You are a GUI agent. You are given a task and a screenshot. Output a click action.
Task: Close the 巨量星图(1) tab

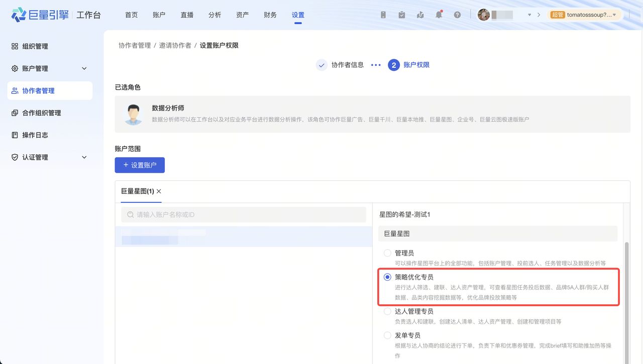159,191
